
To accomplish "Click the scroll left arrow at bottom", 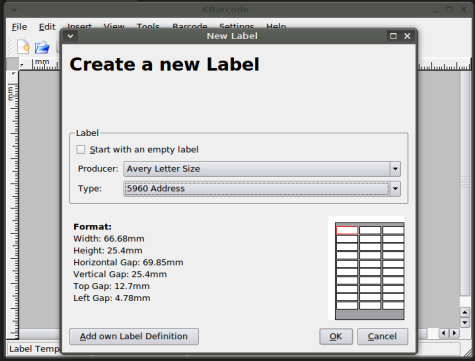I will (444, 333).
